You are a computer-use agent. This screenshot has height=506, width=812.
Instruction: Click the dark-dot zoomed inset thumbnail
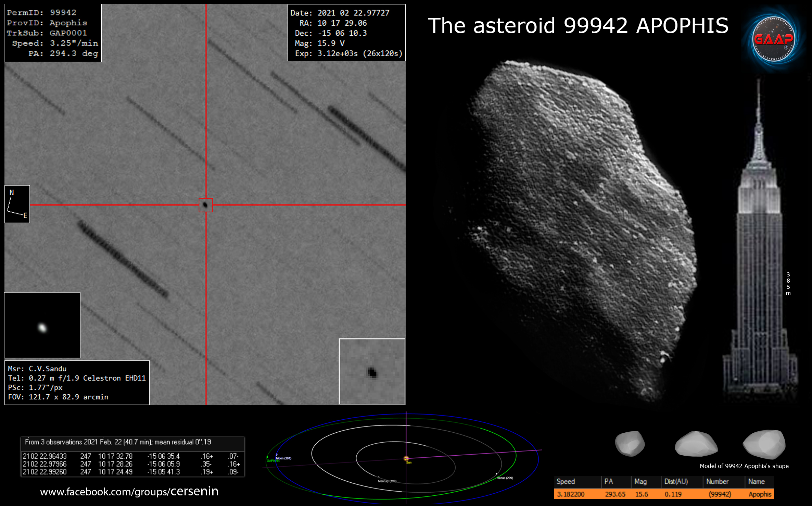point(372,372)
